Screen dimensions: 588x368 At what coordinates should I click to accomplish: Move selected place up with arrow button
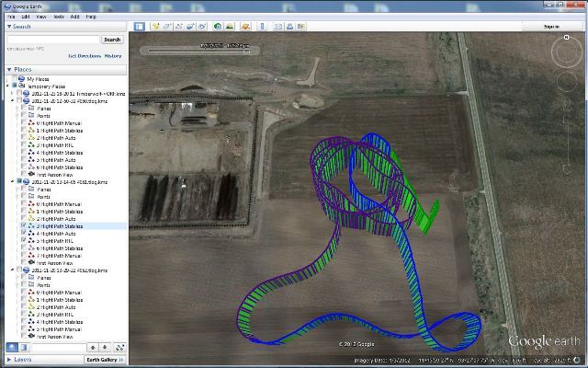[93, 348]
